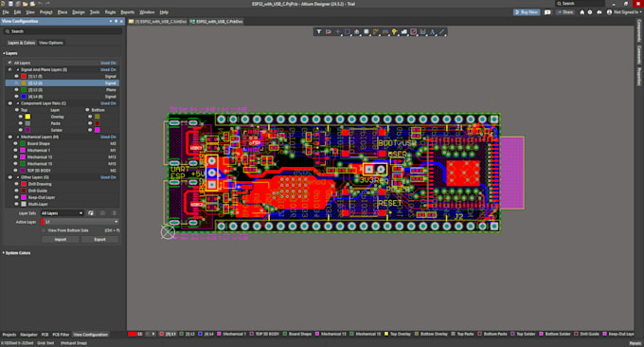Collapse Other Layers group

pos(18,177)
